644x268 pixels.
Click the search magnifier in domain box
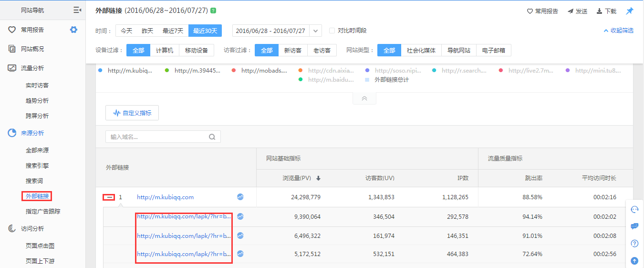(x=212, y=137)
